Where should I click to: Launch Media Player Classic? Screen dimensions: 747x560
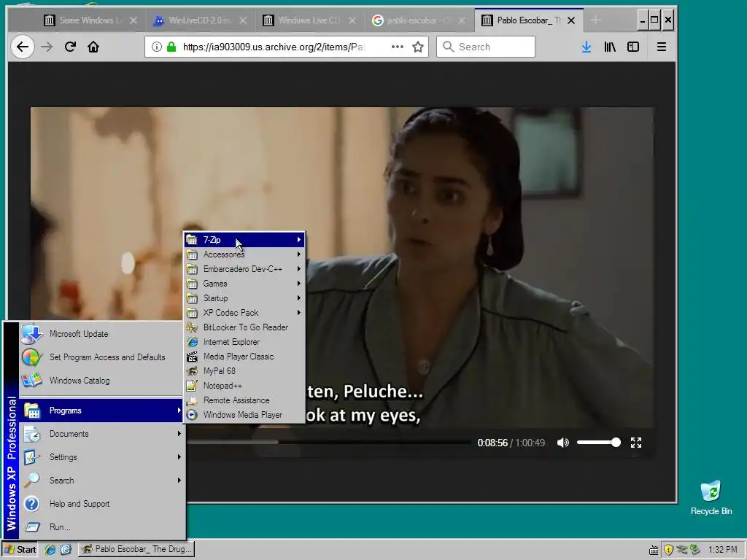tap(244, 356)
